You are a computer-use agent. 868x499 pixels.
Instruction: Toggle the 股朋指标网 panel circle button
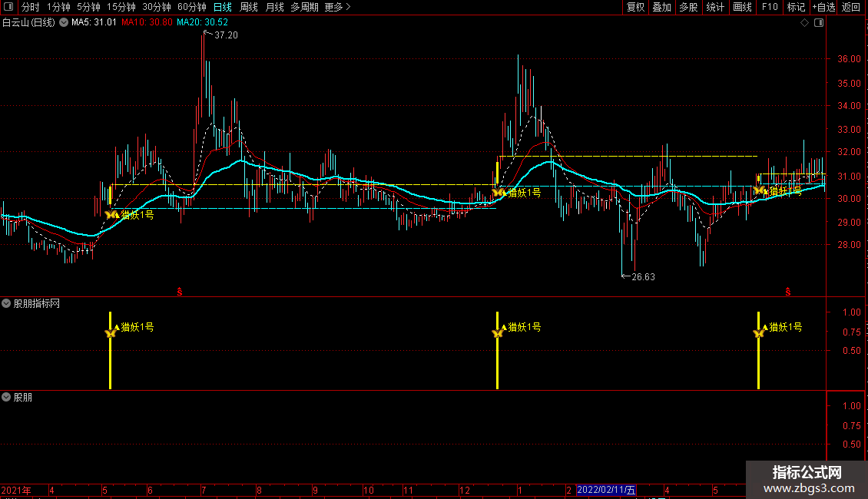[6, 303]
